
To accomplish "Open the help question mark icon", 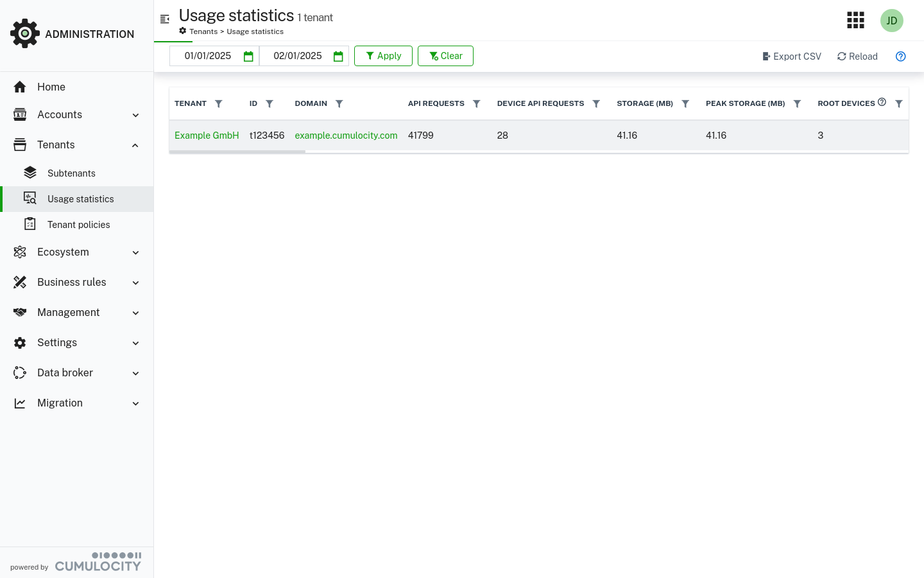I will click(900, 57).
